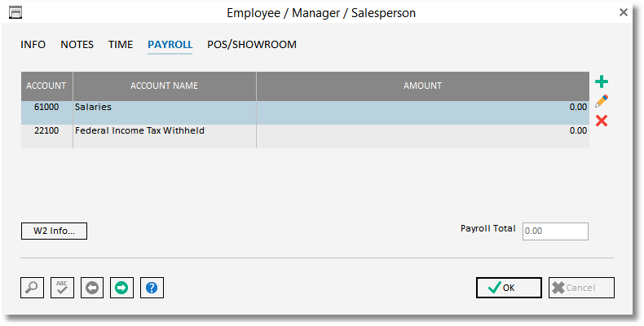
Task: Run the ABC spell check
Action: [x=62, y=288]
